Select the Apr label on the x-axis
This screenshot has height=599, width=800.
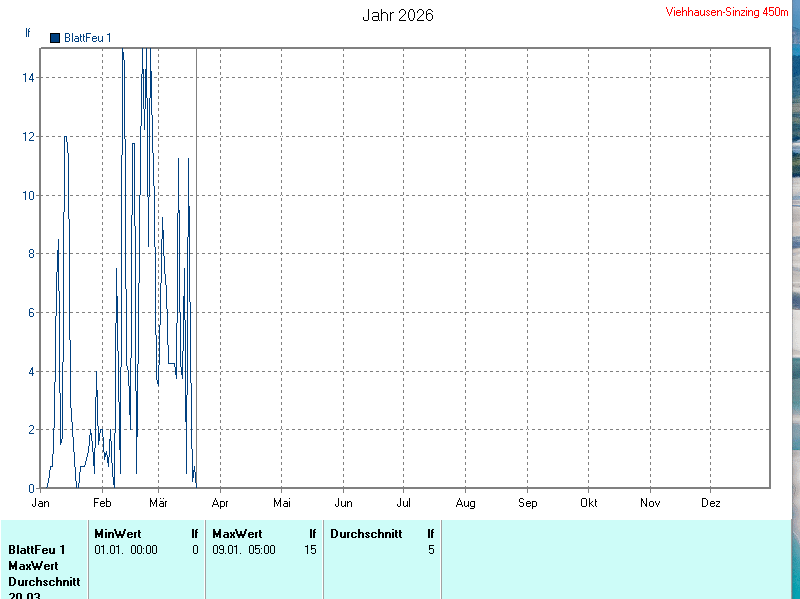pyautogui.click(x=220, y=502)
